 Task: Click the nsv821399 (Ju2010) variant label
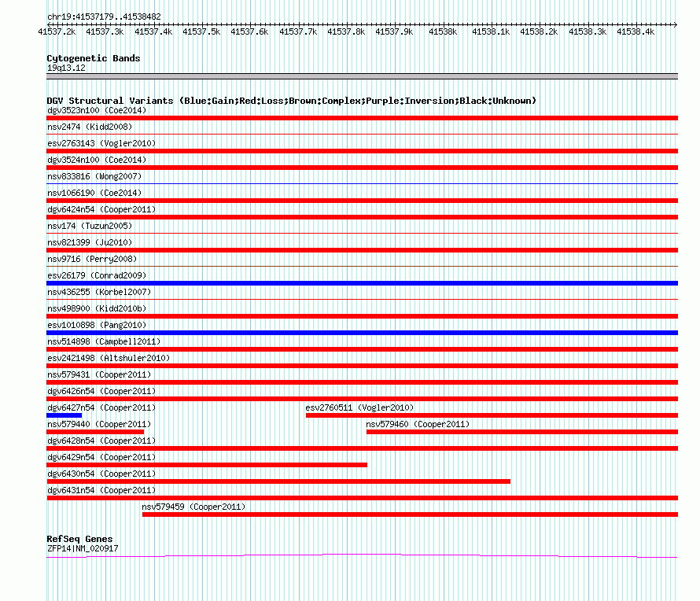[90, 242]
